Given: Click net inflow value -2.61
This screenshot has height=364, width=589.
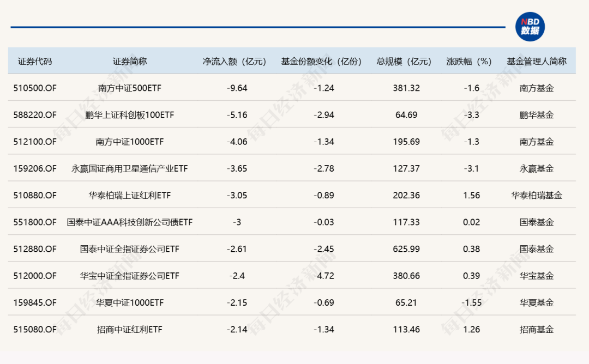Looking at the screenshot, I should [x=237, y=249].
